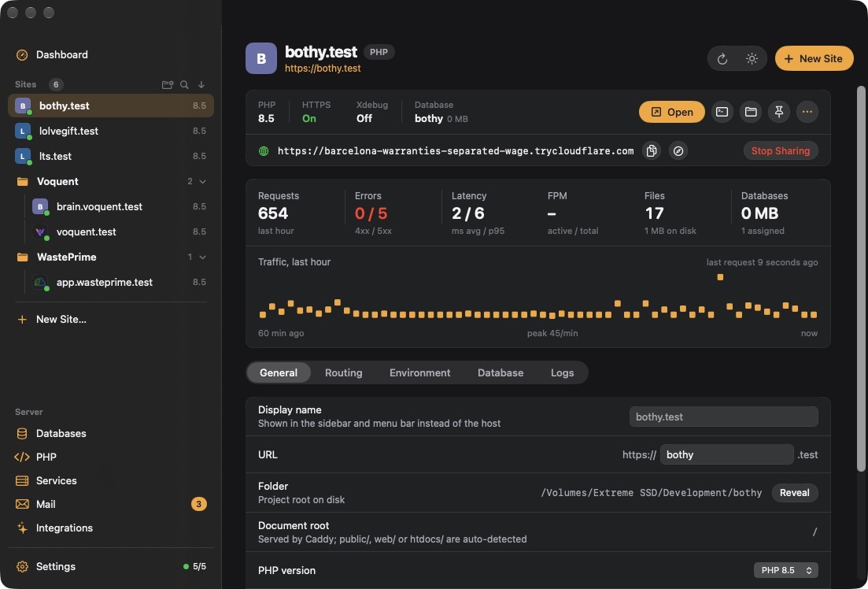Toggle appearance using the sun icon
The image size is (868, 589).
[752, 59]
